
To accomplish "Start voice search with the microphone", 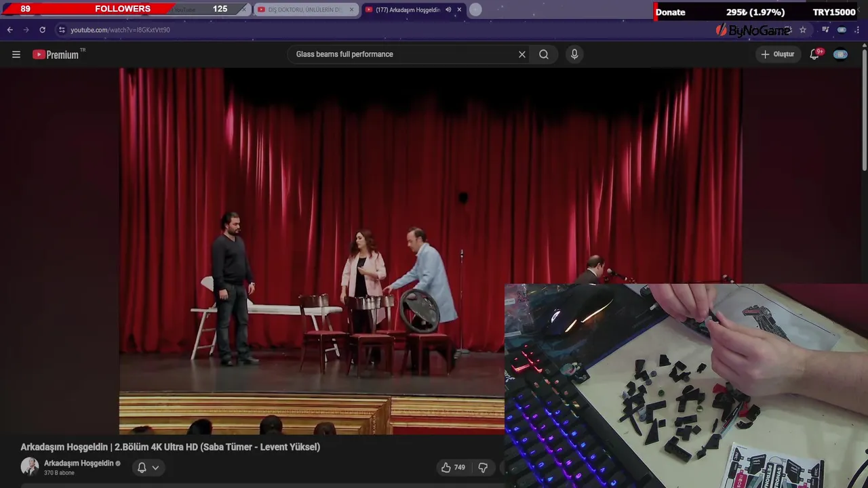I will 574,54.
